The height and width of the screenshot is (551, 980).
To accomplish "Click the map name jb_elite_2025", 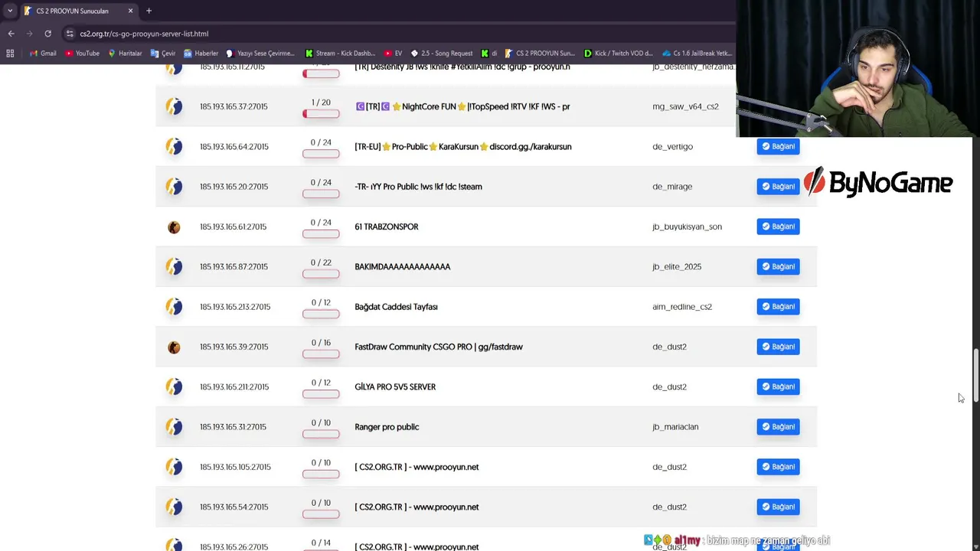I will [x=677, y=266].
